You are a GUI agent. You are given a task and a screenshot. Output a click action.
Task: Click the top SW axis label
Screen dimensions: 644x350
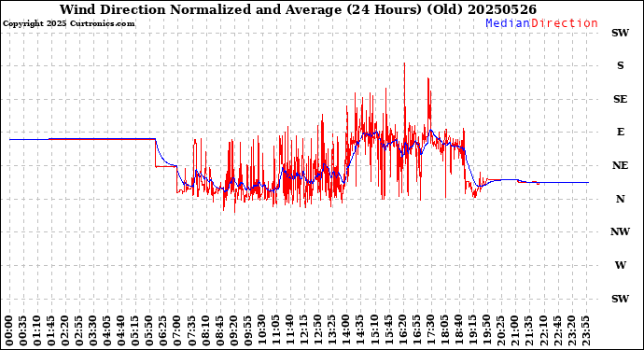620,33
